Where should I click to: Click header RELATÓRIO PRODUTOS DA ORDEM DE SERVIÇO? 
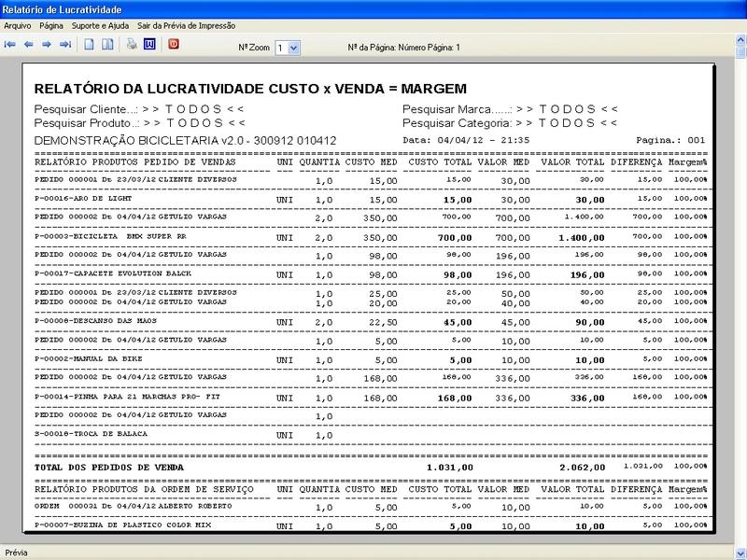(144, 489)
